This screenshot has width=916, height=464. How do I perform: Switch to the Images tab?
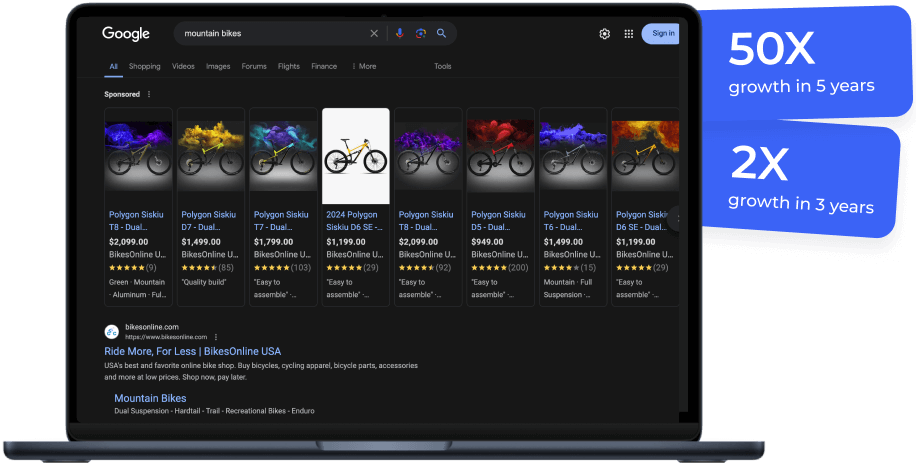pos(218,66)
